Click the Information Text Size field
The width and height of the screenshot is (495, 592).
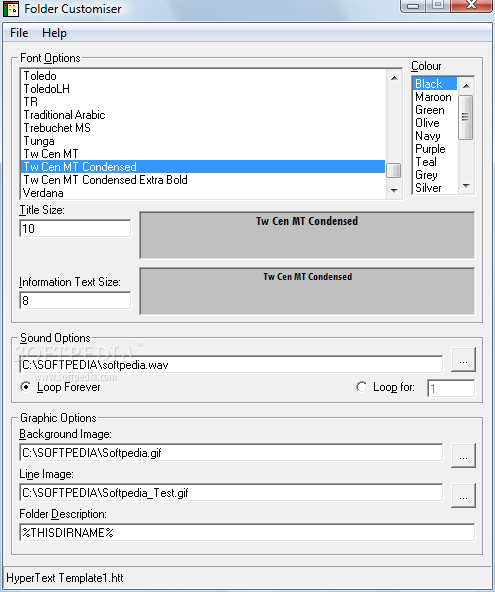(75, 301)
